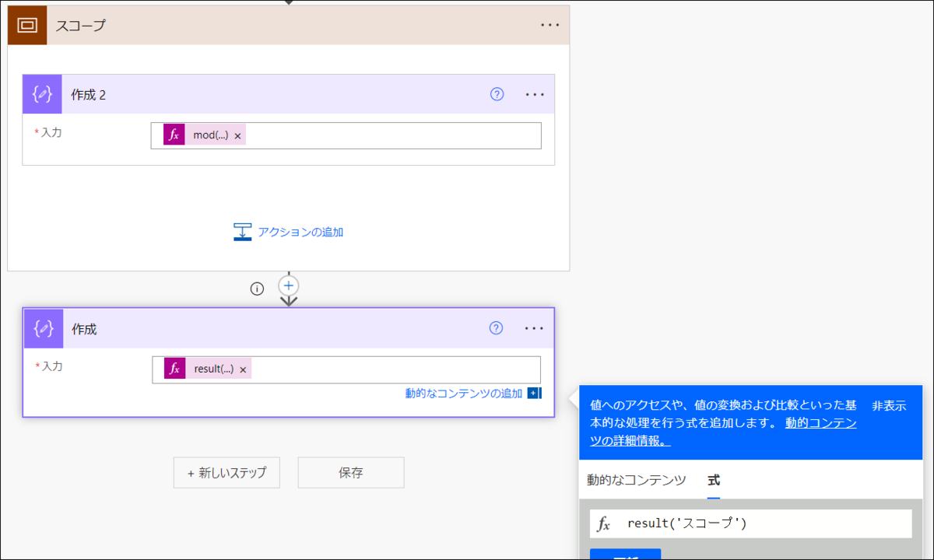Screen dimensions: 934x560
Task: Click the info icon beside the connector
Action: pyautogui.click(x=257, y=289)
